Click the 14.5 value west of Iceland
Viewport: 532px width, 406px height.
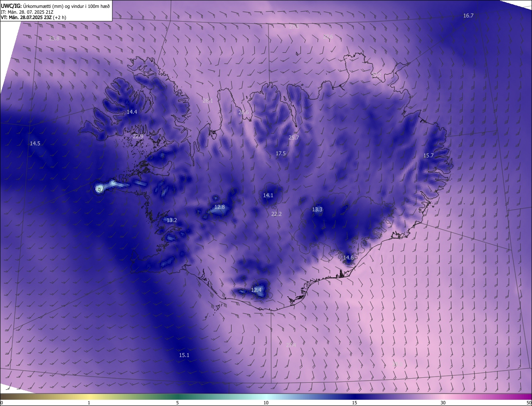pyautogui.click(x=35, y=144)
